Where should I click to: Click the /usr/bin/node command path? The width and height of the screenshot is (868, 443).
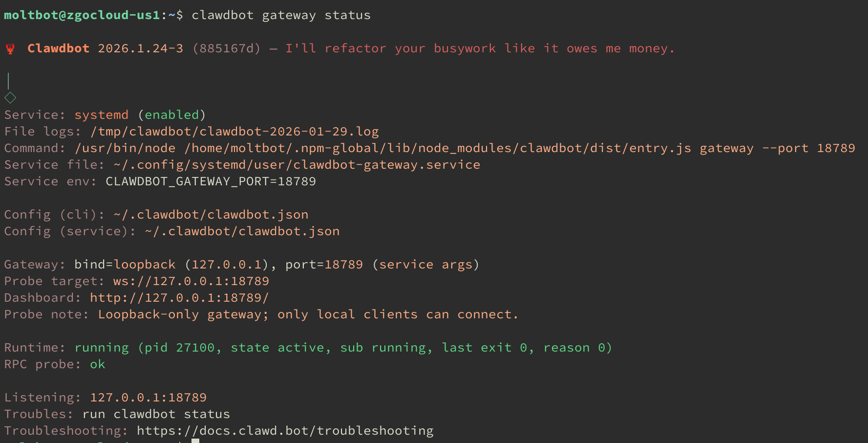tap(125, 148)
